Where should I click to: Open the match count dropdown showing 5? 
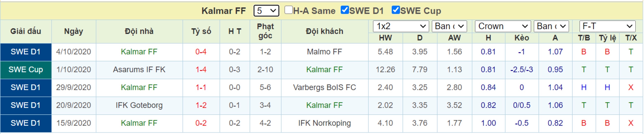click(266, 11)
